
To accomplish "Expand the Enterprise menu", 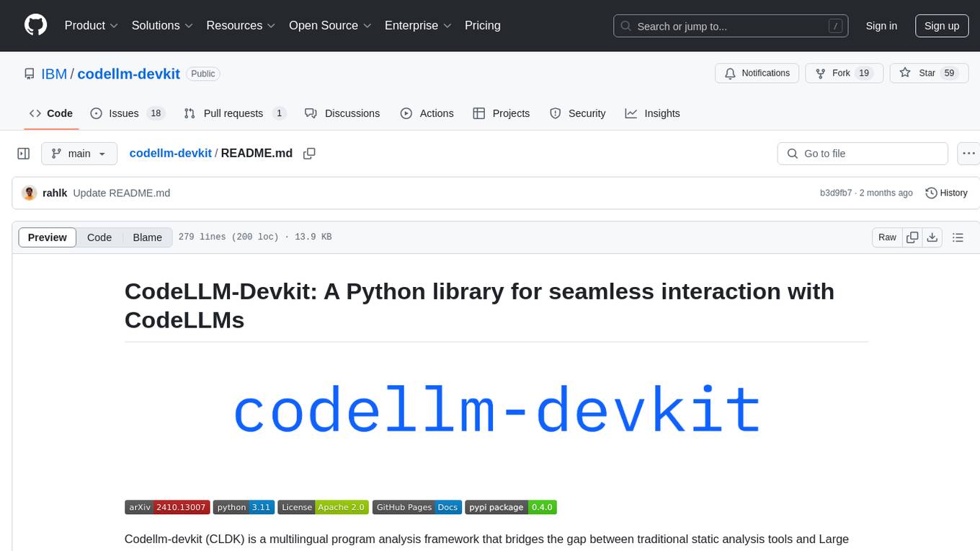I will pos(418,25).
